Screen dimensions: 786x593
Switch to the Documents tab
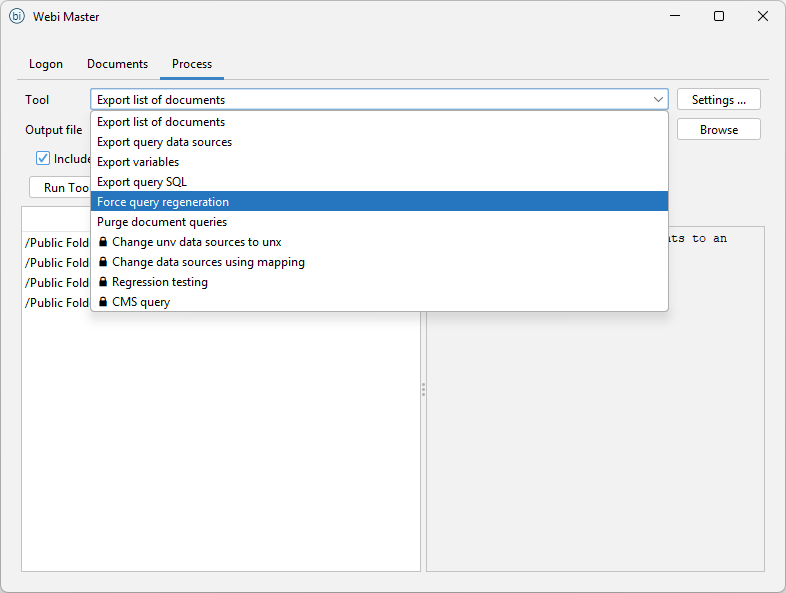[117, 64]
